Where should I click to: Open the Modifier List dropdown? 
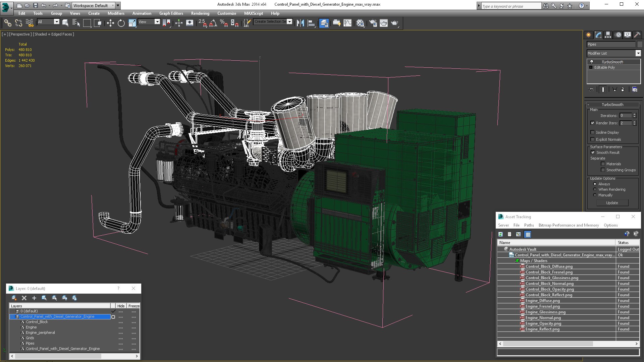[638, 53]
